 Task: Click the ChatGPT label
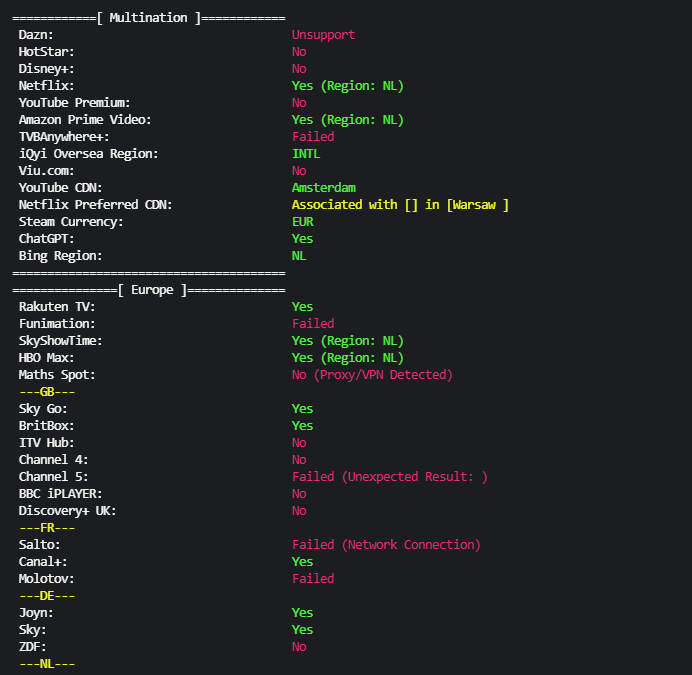point(46,239)
